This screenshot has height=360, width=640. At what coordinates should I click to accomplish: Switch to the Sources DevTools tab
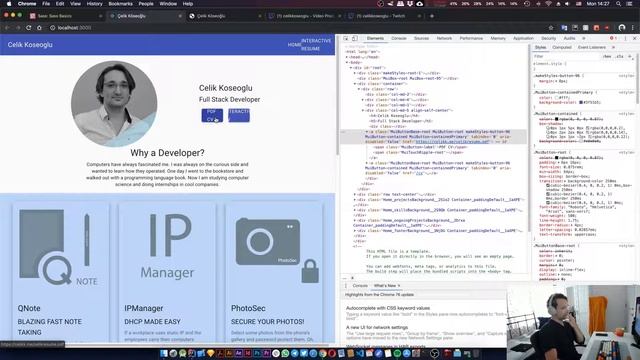(x=421, y=38)
